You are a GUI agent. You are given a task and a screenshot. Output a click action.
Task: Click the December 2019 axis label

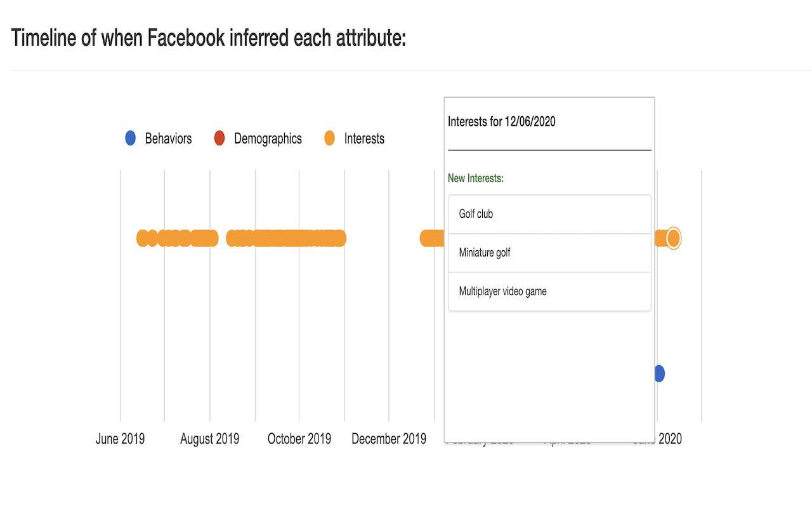coord(388,439)
